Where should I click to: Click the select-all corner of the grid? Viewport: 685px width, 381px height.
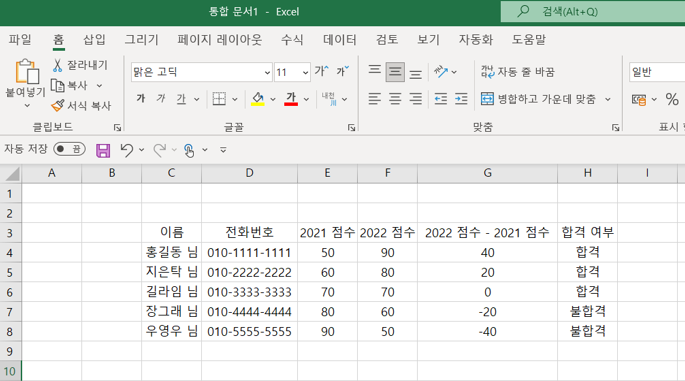[11, 173]
